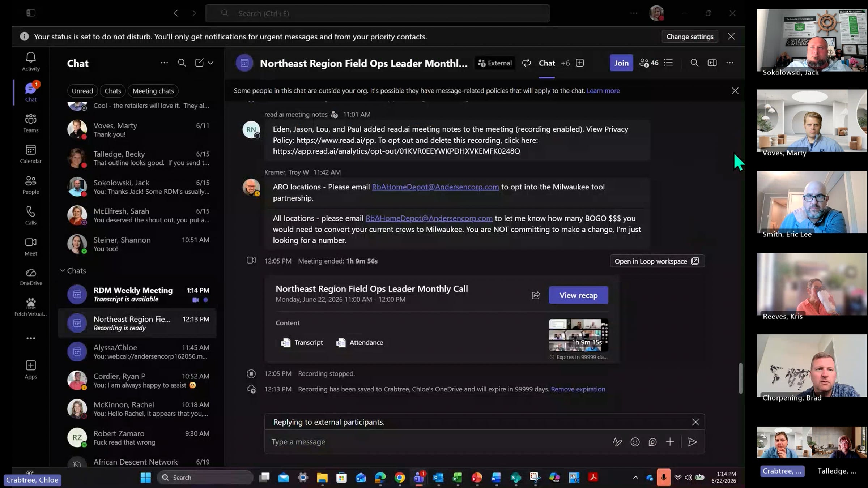The width and height of the screenshot is (868, 488).
Task: Toggle the Meeting chats filter pill
Action: pyautogui.click(x=153, y=91)
